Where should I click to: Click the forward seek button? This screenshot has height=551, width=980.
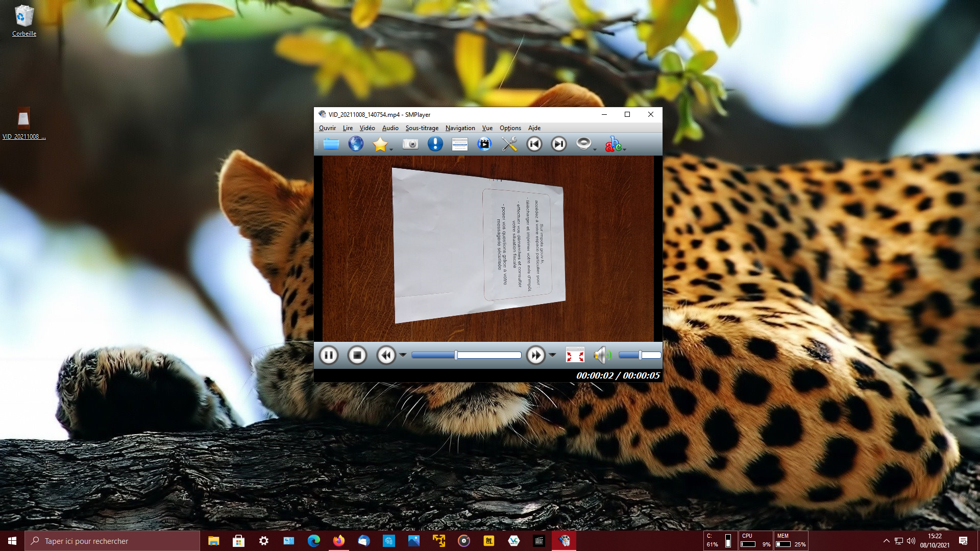[x=535, y=355]
